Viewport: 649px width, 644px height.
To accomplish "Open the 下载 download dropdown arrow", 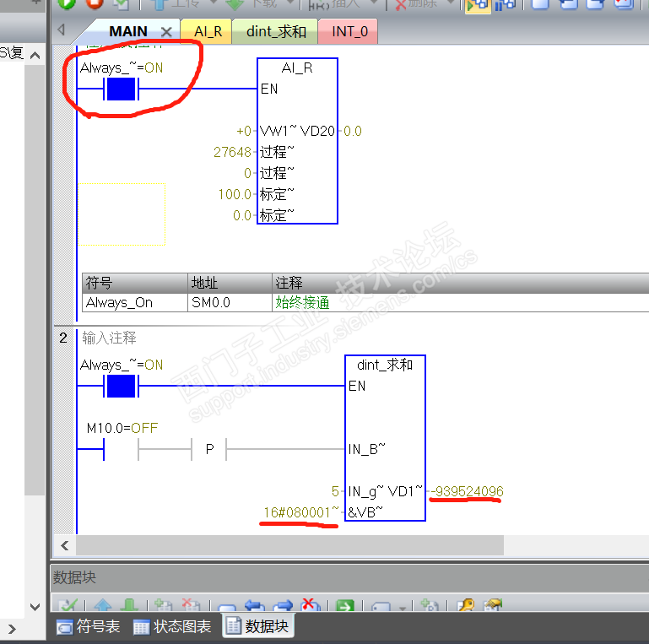I will (x=290, y=3).
